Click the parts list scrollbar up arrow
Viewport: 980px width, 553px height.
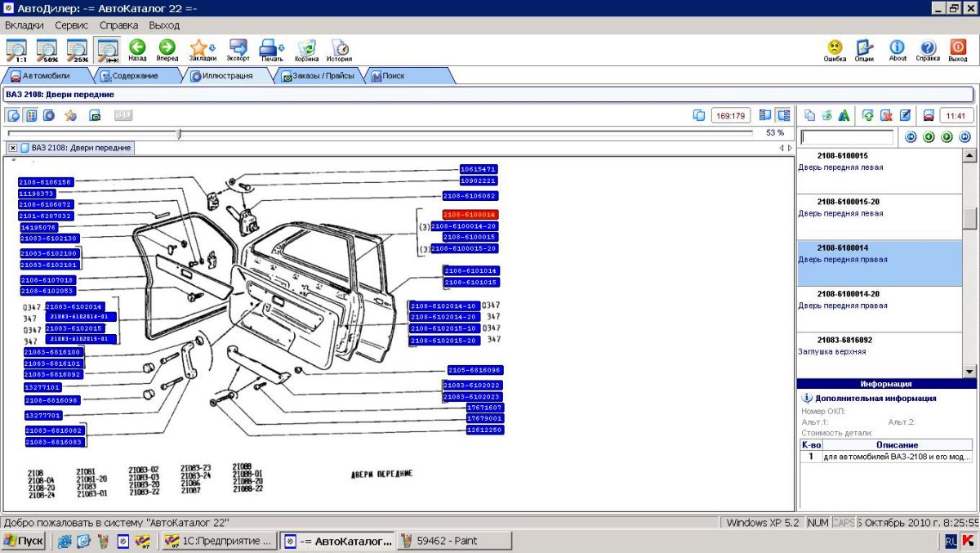tap(969, 155)
